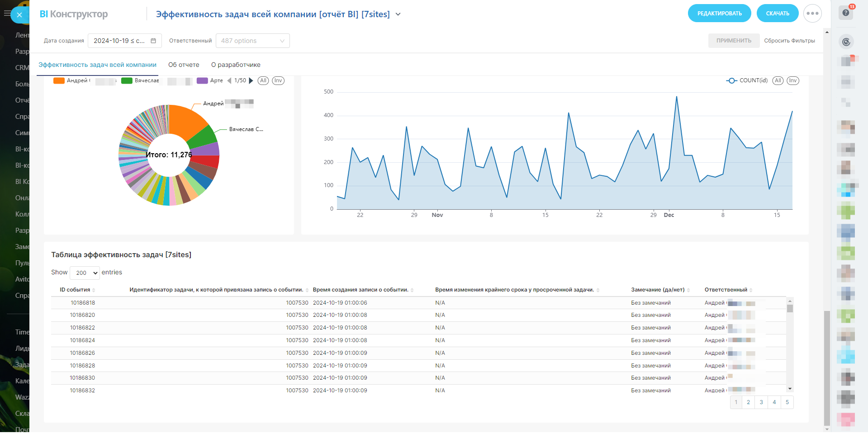
Task: Go to next pie legend page arrow
Action: point(251,81)
